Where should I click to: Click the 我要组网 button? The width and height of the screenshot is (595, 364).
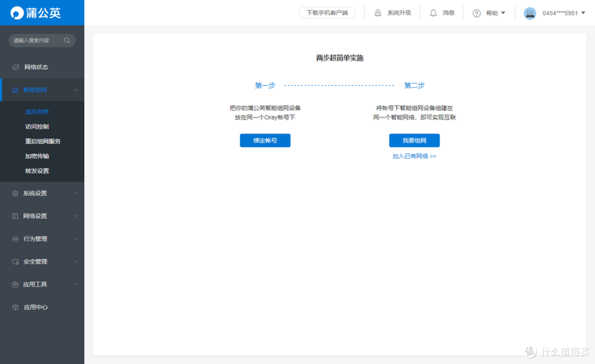click(x=414, y=140)
